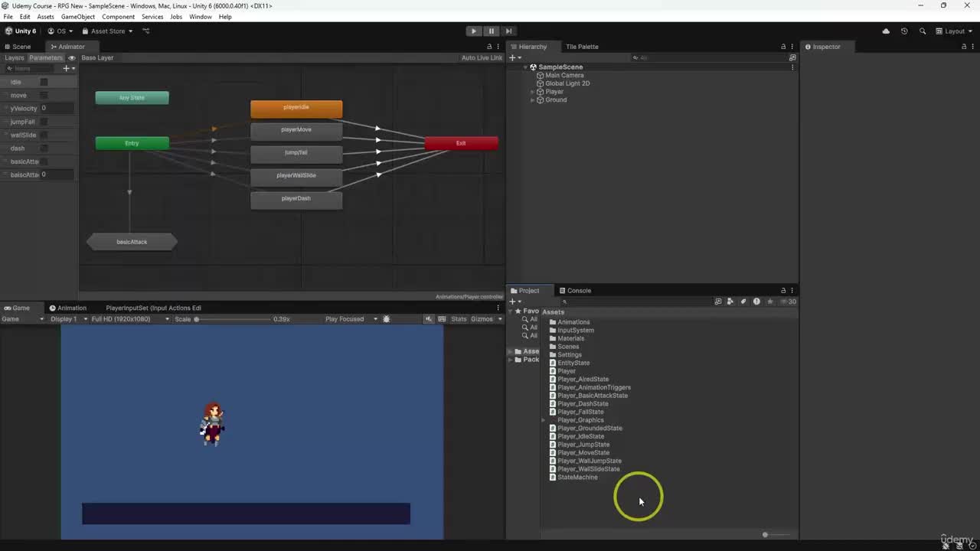
Task: Switch to the Scene tab
Action: point(18,47)
